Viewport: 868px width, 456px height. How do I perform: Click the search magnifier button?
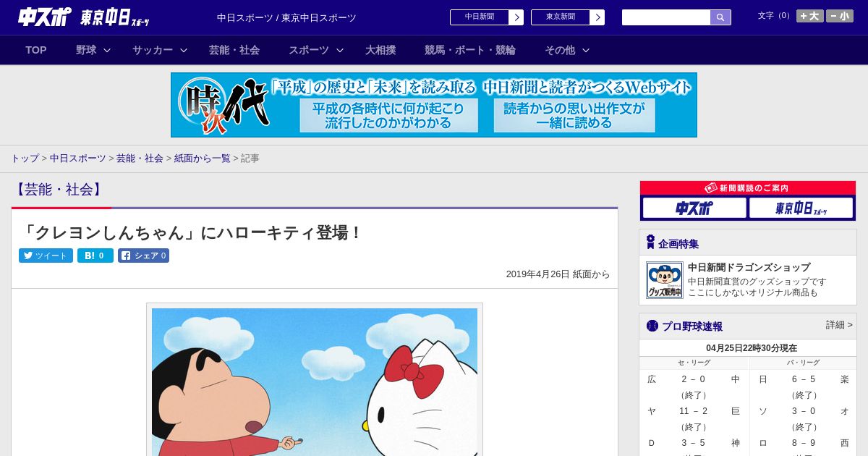720,17
